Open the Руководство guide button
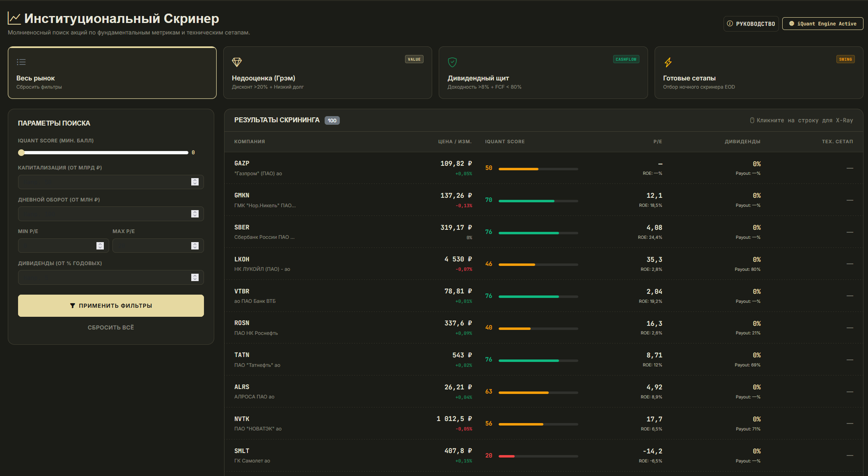The image size is (868, 476). tap(751, 24)
